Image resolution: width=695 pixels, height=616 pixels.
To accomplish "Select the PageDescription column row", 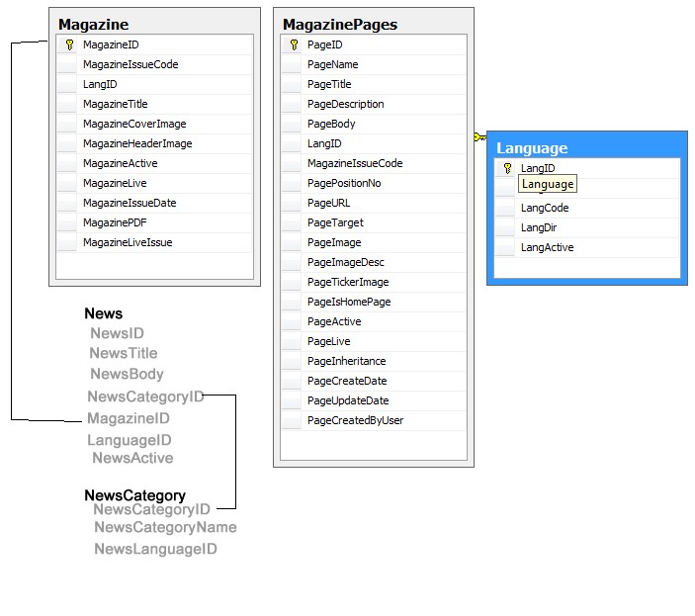I will point(374,104).
